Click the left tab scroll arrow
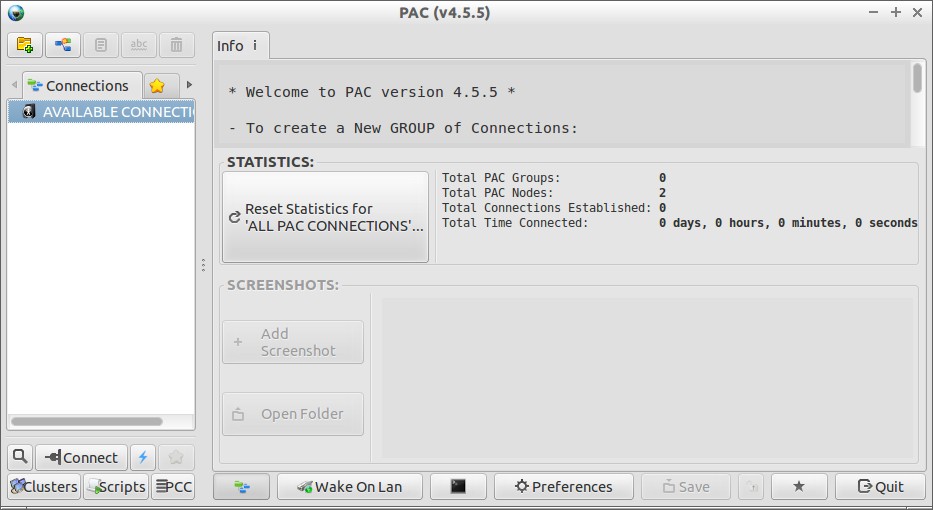The image size is (933, 510). point(14,85)
